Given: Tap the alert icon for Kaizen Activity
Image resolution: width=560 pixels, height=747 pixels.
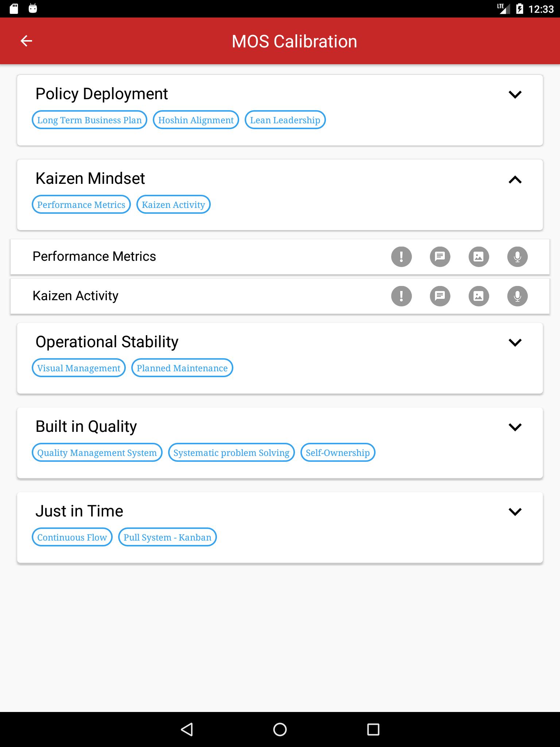Looking at the screenshot, I should (401, 296).
